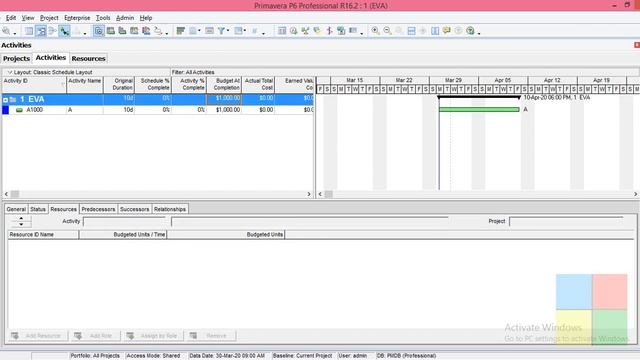The width and height of the screenshot is (640, 360).
Task: Open the Successors details tab
Action: click(x=134, y=209)
